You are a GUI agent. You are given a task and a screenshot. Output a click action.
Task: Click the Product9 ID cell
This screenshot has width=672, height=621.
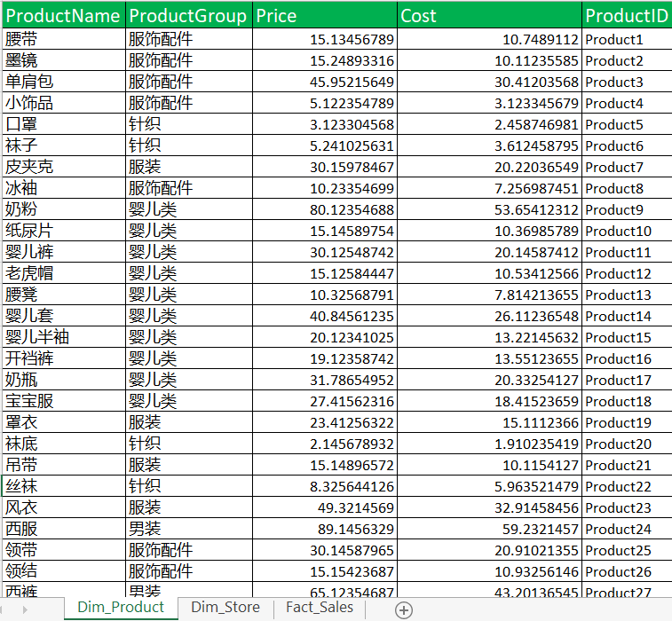coord(627,209)
